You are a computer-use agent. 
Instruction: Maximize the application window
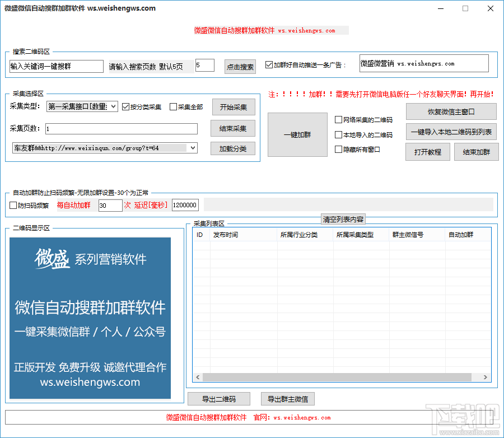coord(465,8)
